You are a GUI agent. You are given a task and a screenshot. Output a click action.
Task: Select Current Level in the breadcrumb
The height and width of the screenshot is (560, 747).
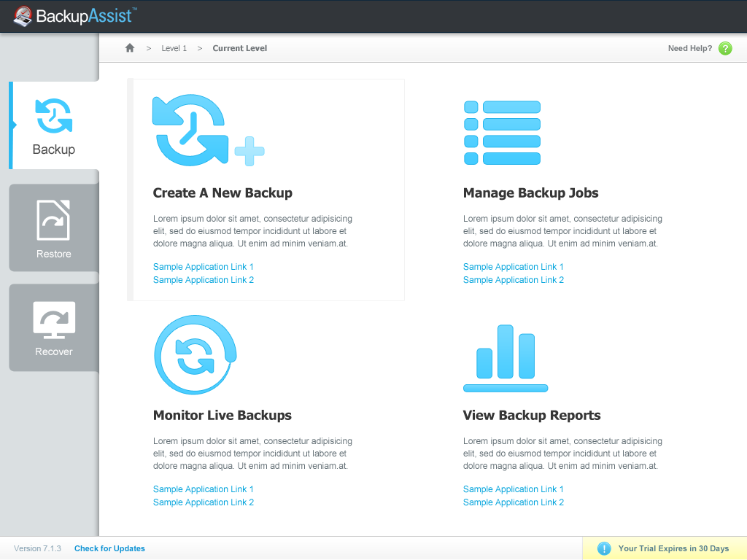point(239,48)
